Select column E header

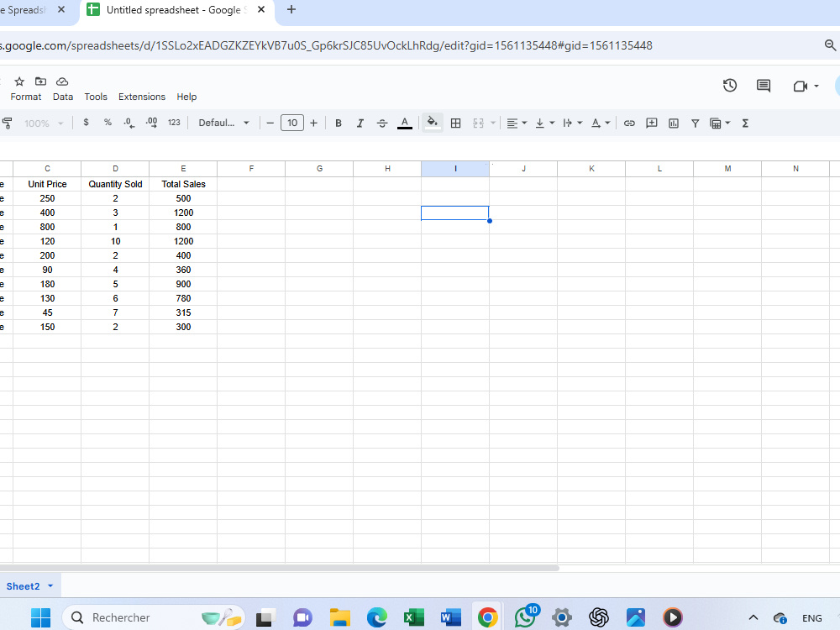[183, 169]
